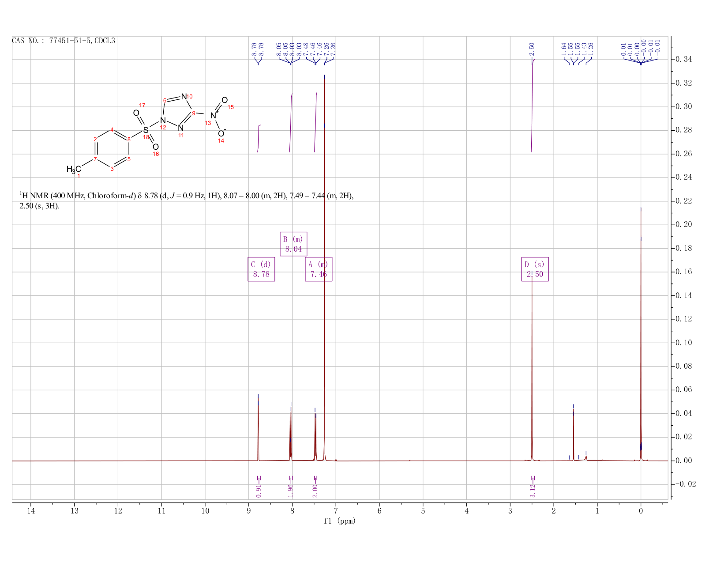
Task: Click the H3C methyl group in the structure
Action: coord(74,170)
